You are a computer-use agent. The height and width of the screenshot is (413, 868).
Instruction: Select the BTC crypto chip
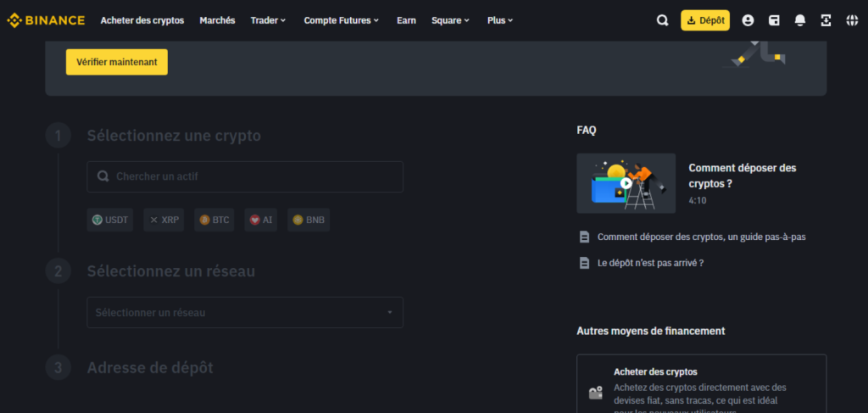tap(214, 220)
